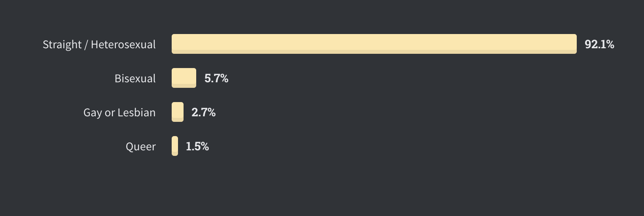Click the Gay or Lesbian bar

pyautogui.click(x=178, y=112)
